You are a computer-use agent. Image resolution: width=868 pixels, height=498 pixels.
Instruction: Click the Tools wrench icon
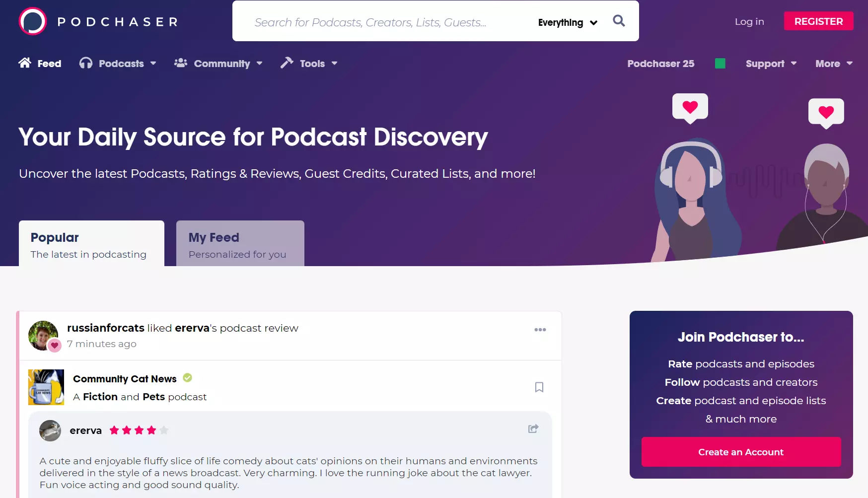pyautogui.click(x=287, y=63)
